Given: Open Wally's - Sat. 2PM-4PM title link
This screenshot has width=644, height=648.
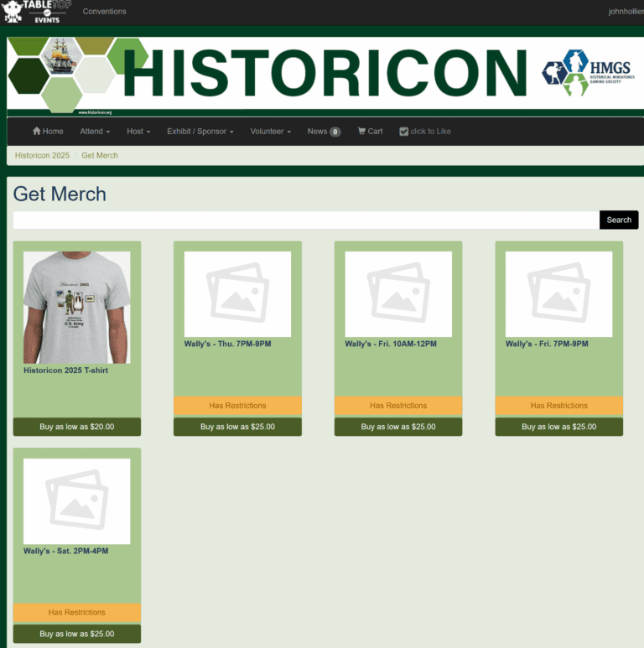Looking at the screenshot, I should tap(65, 551).
